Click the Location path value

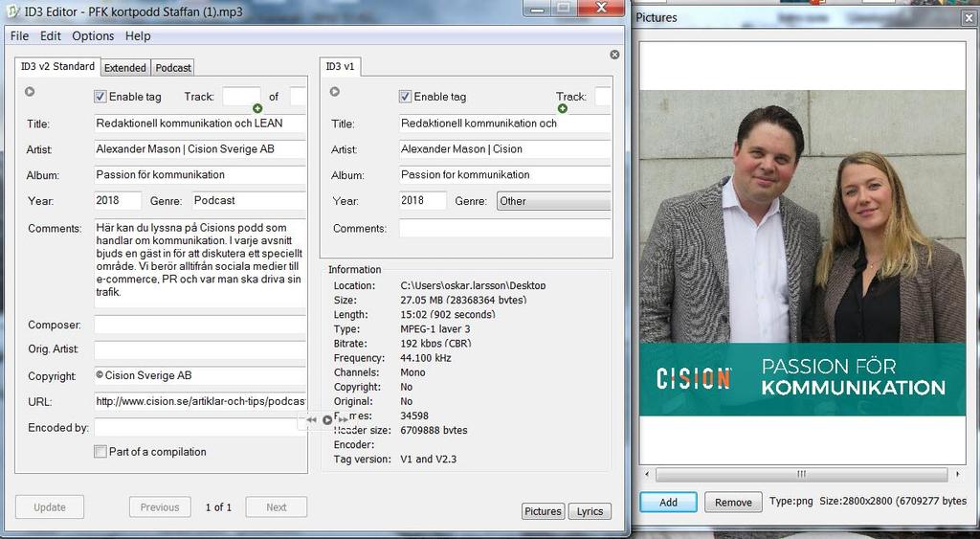[473, 285]
